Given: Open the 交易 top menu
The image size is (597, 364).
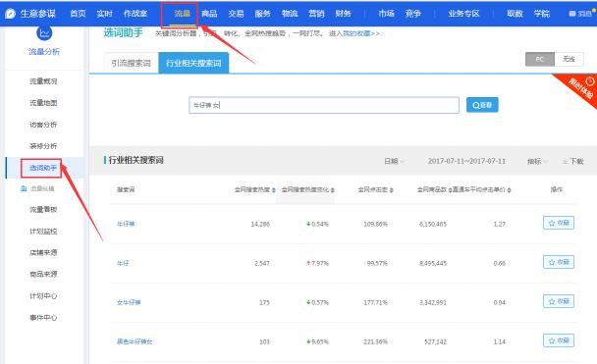Looking at the screenshot, I should coord(236,14).
